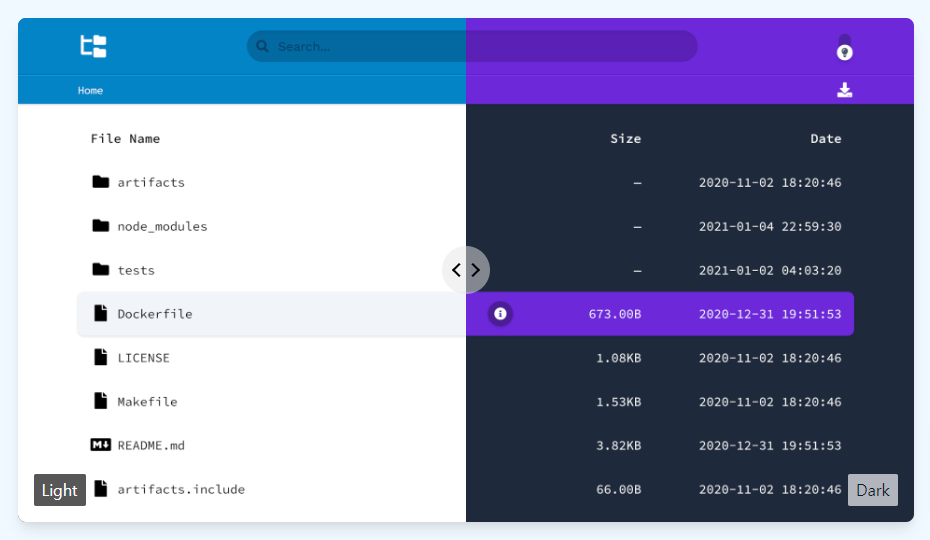Click the 1.08KB size value
Viewport: 930px width, 540px height.
pos(619,358)
